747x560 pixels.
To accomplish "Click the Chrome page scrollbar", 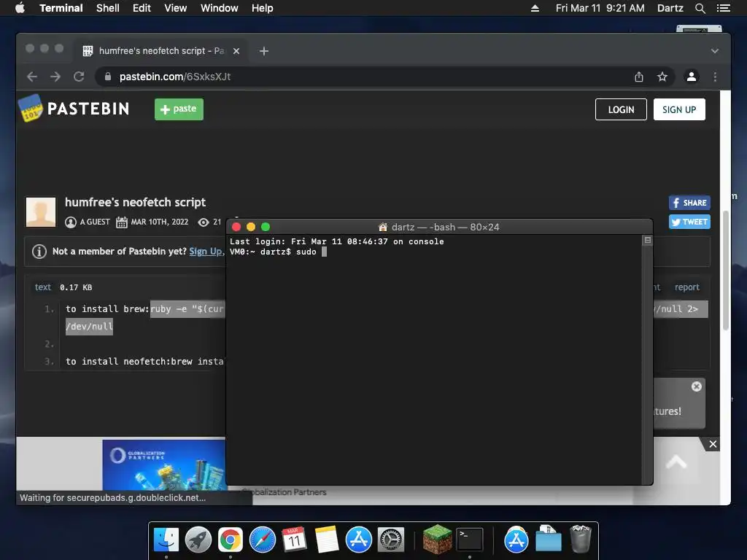I will coord(726,270).
